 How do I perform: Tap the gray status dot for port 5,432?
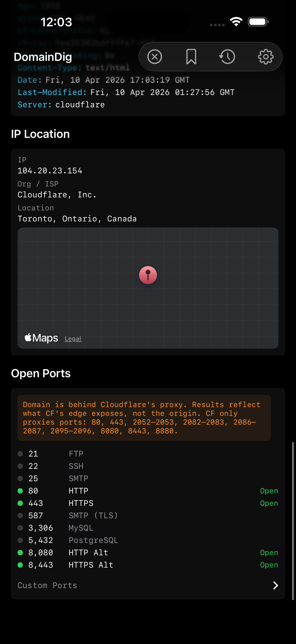click(x=20, y=540)
